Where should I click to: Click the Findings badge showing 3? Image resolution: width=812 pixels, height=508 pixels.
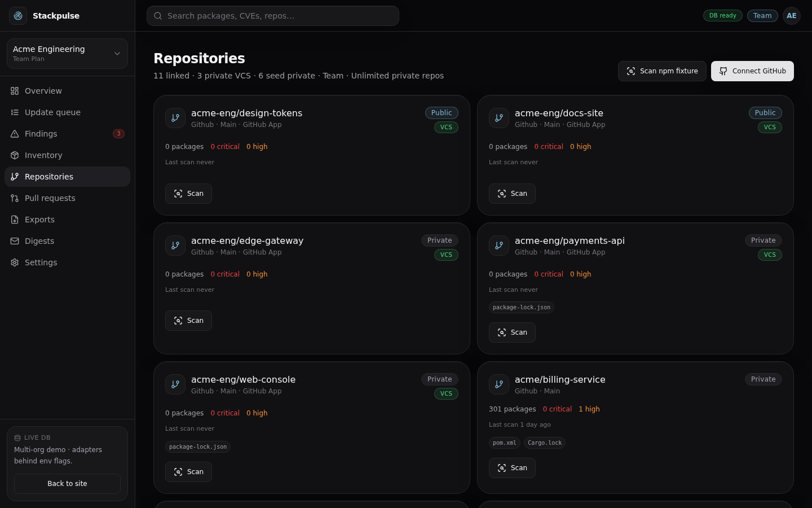[x=118, y=134]
